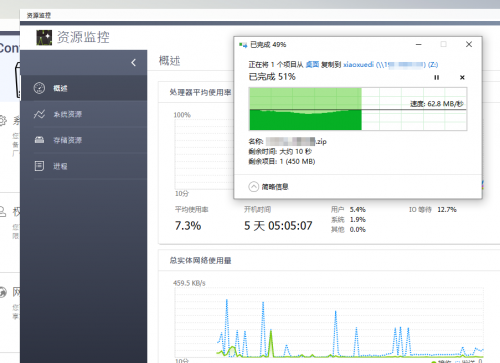The image size is (500, 363).
Task: Collapse copy details via 简略信息 chevron
Action: tap(253, 187)
